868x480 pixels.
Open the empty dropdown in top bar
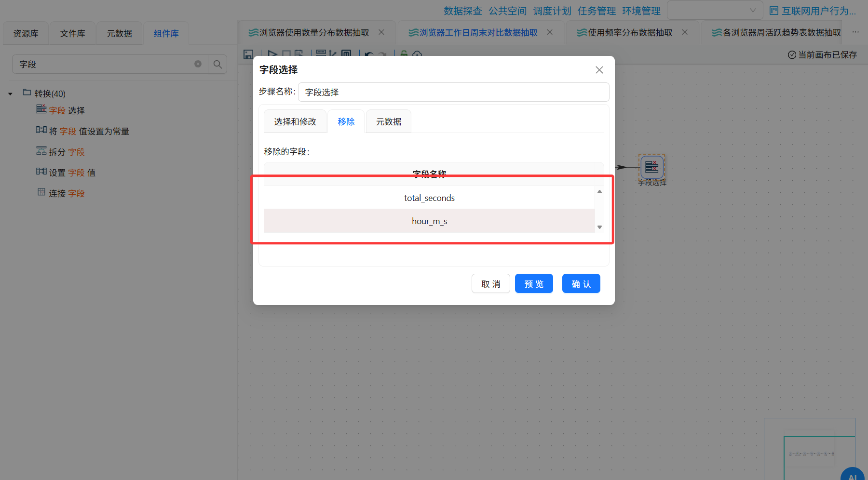[x=715, y=10]
